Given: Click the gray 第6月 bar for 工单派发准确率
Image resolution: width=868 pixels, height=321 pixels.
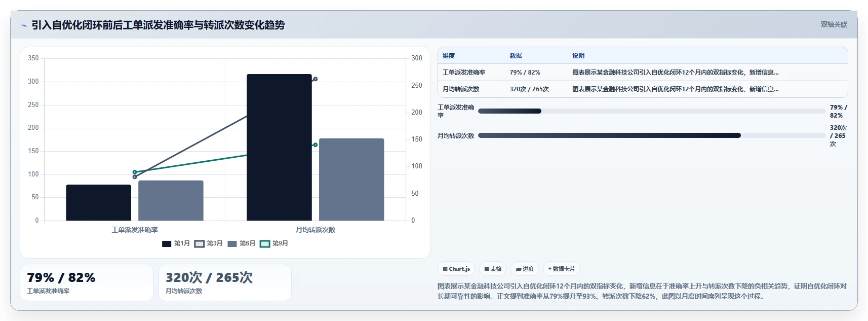Looking at the screenshot, I should point(171,201).
